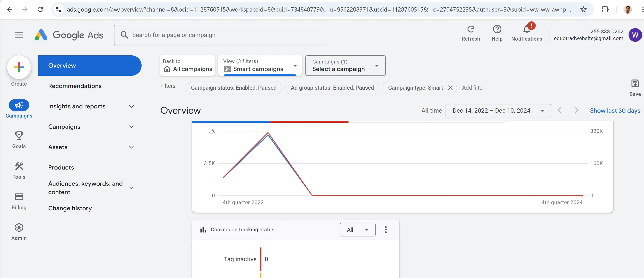Open the date range dropdown
The height and width of the screenshot is (278, 644).
498,111
